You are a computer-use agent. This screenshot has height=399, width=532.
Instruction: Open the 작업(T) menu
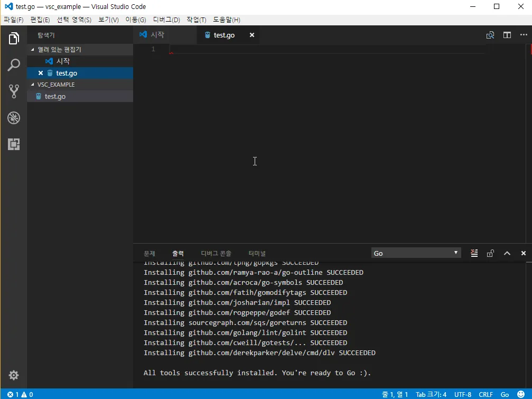[197, 20]
